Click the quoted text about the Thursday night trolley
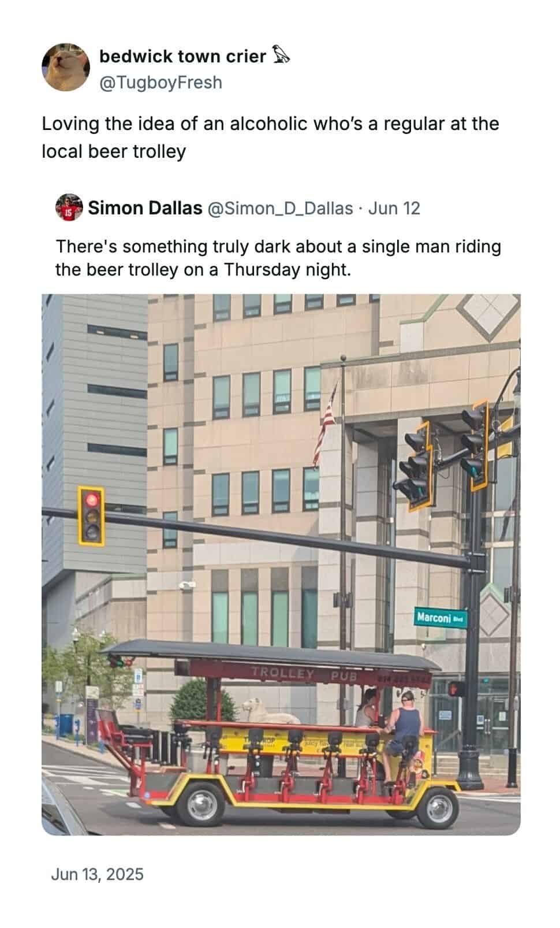Viewport: 560px width, 928px height. point(278,258)
